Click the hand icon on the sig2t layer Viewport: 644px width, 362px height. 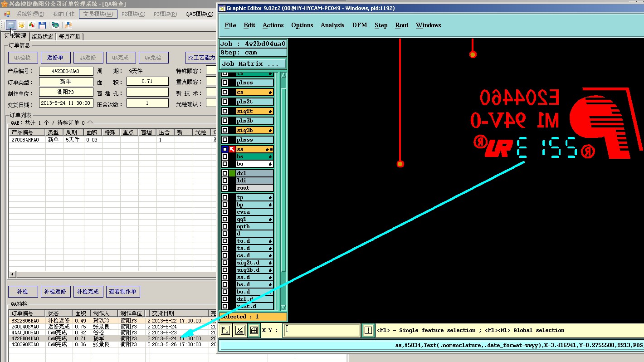[270, 111]
